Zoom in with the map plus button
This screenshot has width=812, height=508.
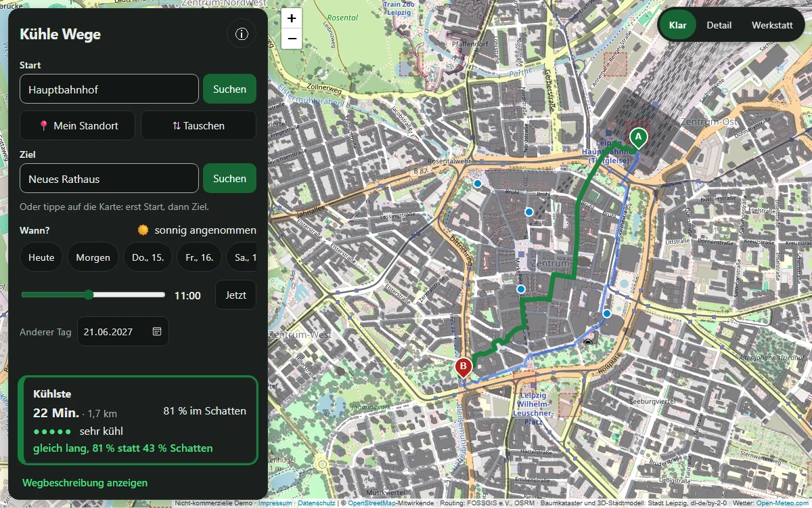[292, 18]
